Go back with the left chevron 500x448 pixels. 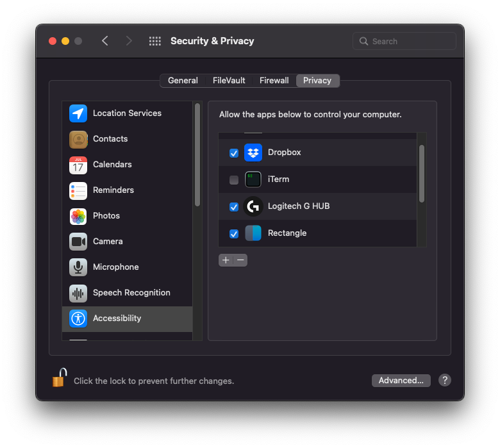(105, 41)
